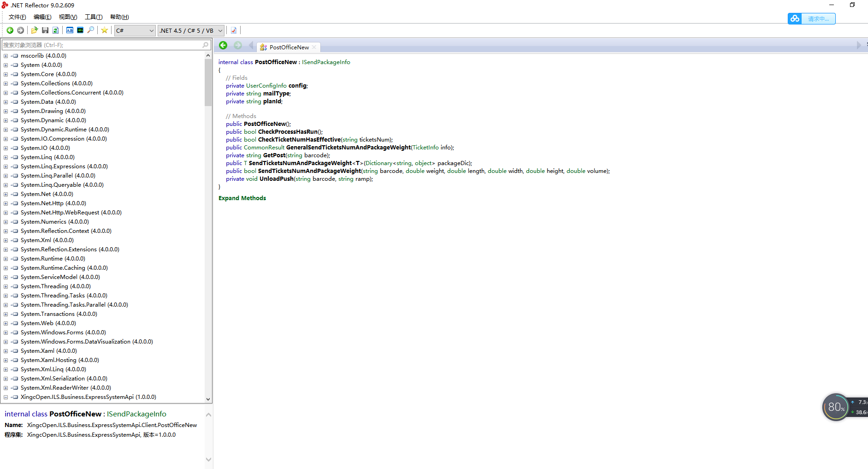Screen dimensions: 868x469
Task: Click the UnloadPush method name
Action: pyautogui.click(x=276, y=179)
